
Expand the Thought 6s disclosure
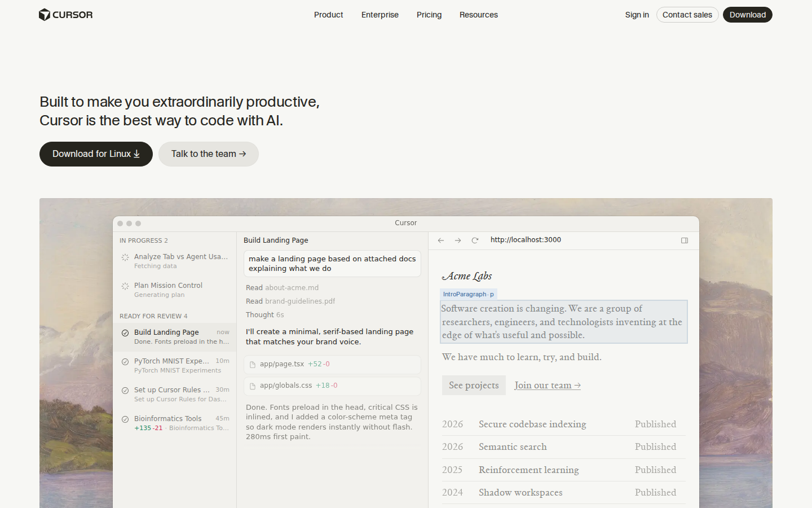click(265, 314)
